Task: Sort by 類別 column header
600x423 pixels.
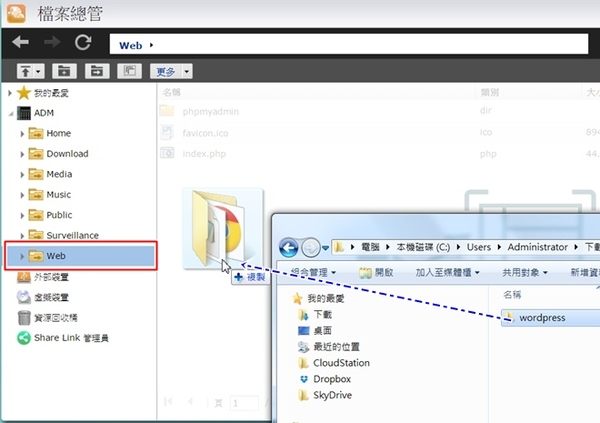Action: click(489, 92)
